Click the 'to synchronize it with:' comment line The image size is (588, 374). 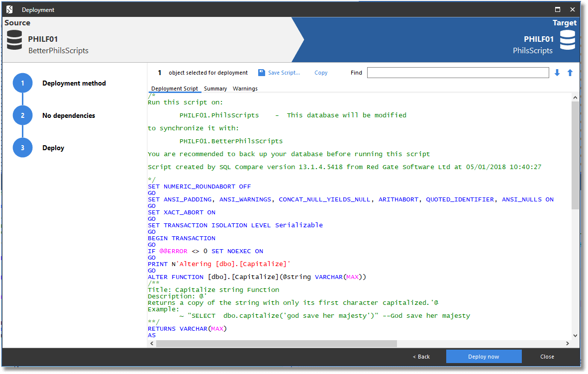tap(193, 128)
